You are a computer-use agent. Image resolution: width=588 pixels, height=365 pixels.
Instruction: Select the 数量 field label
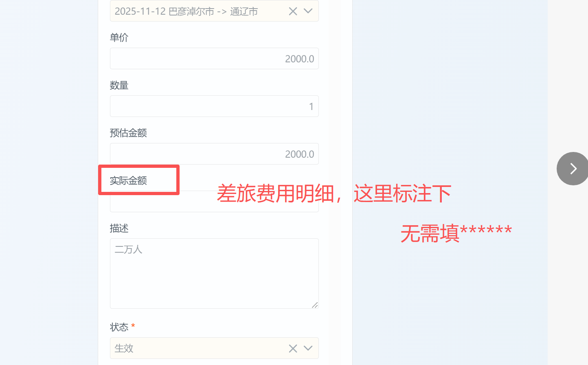[119, 85]
